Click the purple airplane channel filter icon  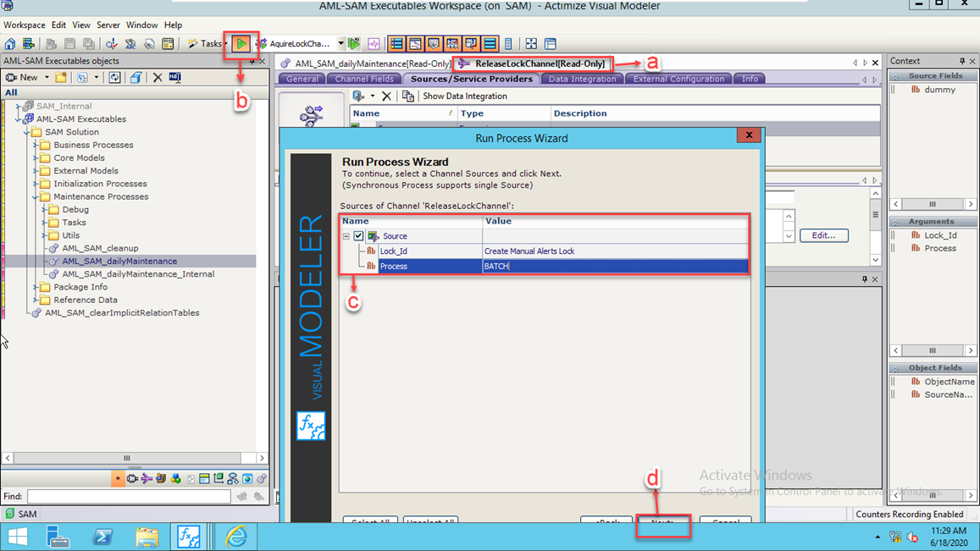[147, 478]
